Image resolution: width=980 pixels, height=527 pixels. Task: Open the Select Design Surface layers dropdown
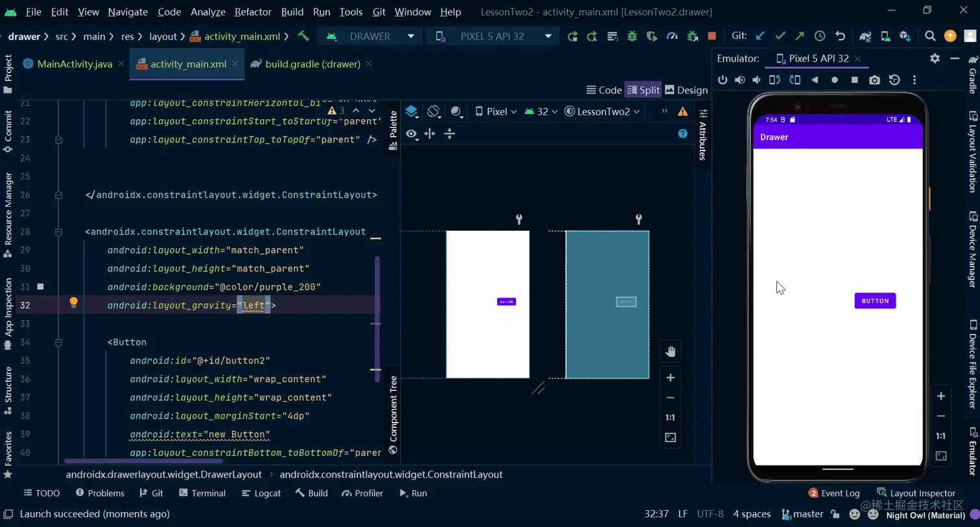point(412,111)
